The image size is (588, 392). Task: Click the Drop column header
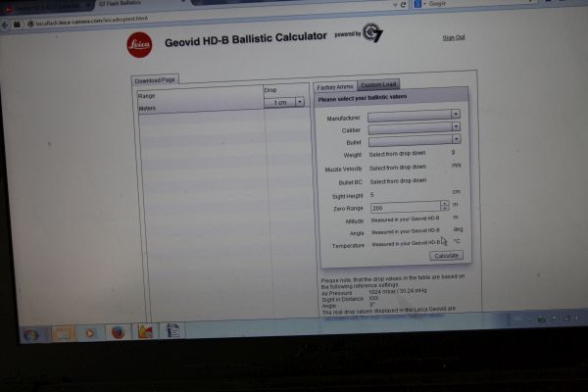[270, 90]
